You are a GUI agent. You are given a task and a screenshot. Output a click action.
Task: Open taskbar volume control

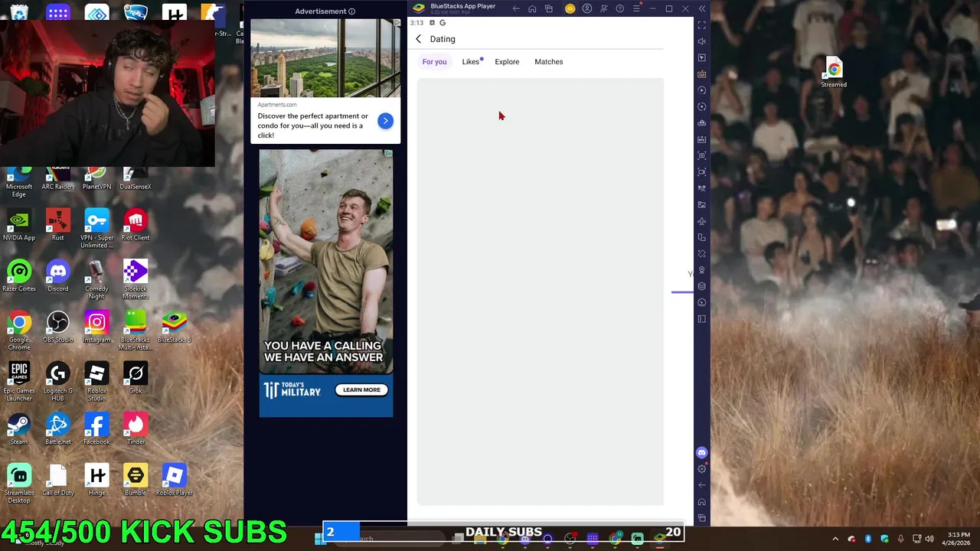[930, 539]
